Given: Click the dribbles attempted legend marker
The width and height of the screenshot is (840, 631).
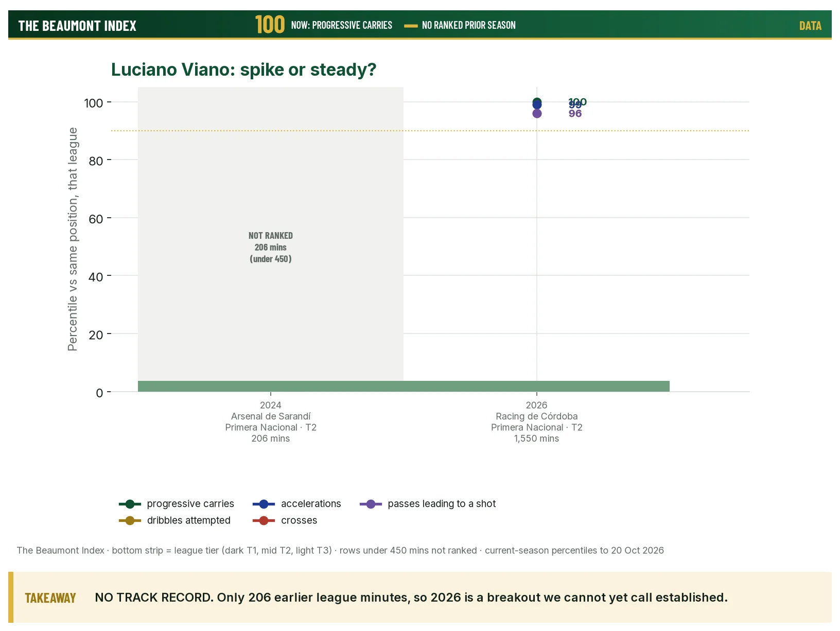Looking at the screenshot, I should click(130, 520).
